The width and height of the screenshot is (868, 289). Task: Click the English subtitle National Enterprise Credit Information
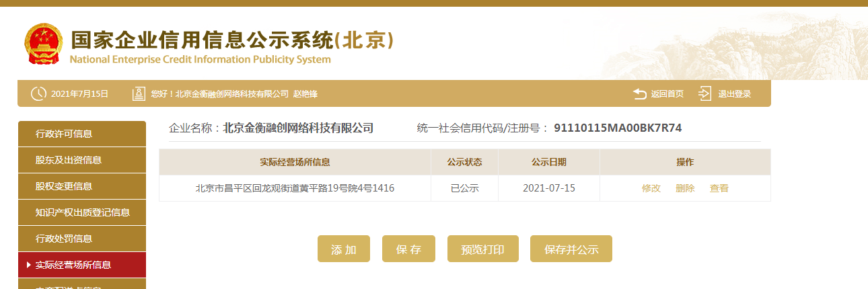pos(201,59)
